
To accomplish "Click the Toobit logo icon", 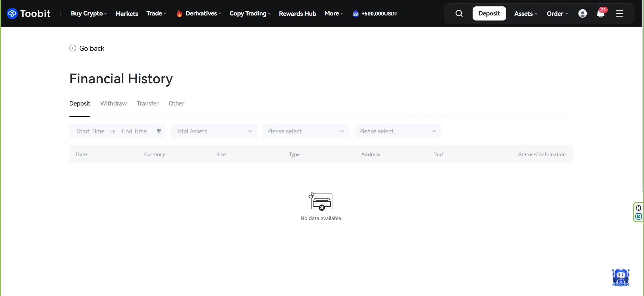I will [12, 13].
